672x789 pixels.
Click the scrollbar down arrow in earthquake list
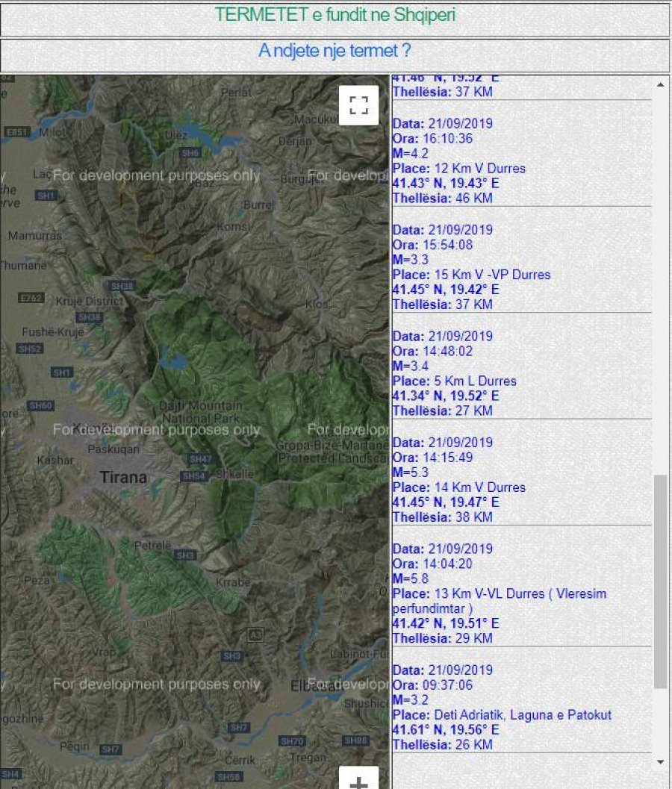pos(660,762)
